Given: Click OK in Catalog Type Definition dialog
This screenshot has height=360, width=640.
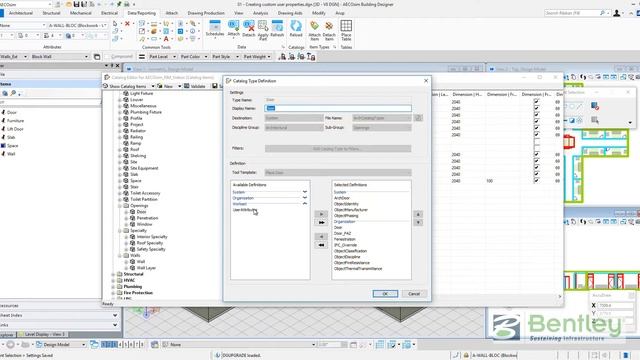Looking at the screenshot, I should [x=385, y=293].
